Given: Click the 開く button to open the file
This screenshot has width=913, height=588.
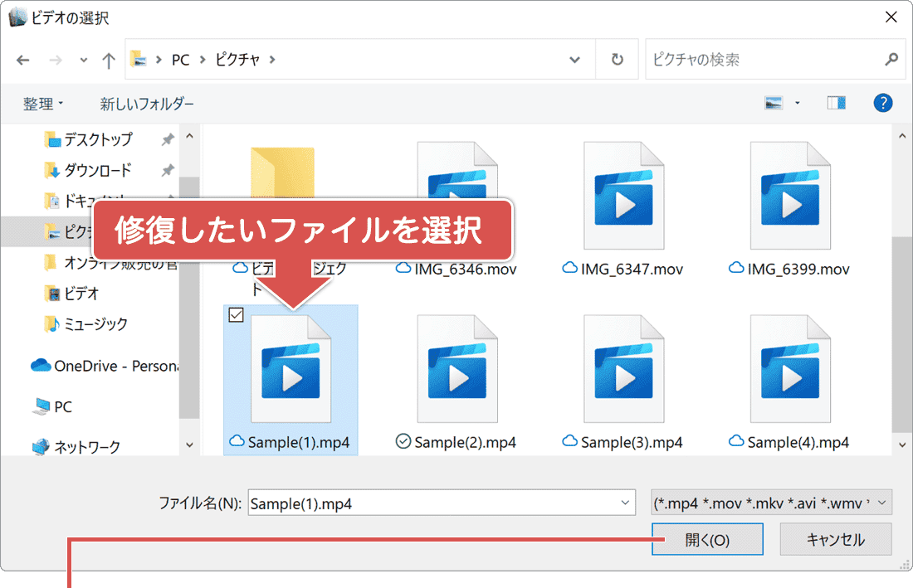Looking at the screenshot, I should coord(707,539).
